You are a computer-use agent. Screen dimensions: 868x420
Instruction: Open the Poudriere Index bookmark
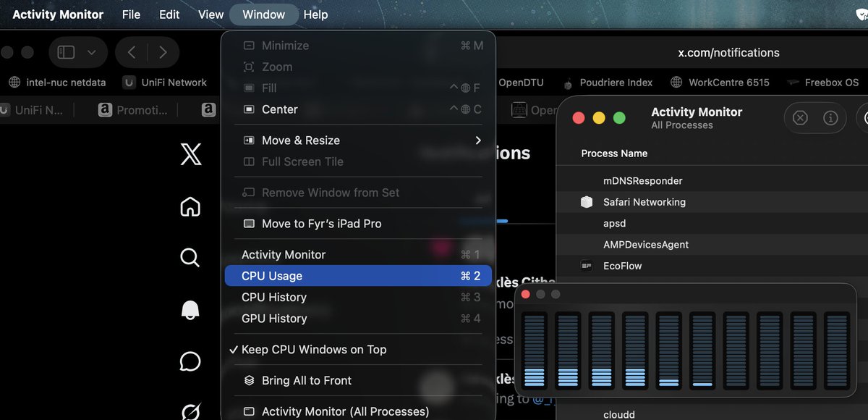click(607, 83)
